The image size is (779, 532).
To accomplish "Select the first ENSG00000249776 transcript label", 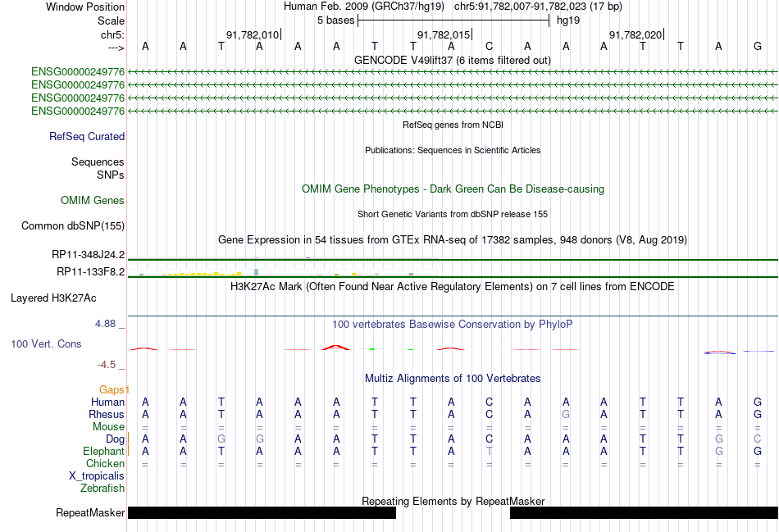I will 78,72.
